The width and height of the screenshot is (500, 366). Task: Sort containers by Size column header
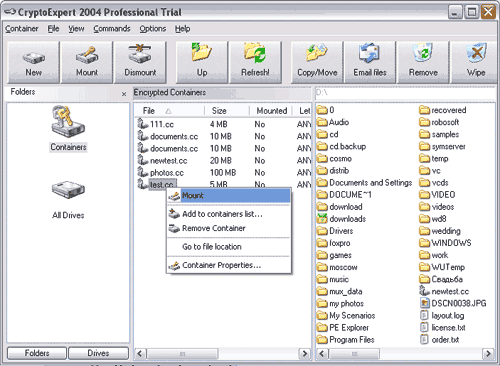pyautogui.click(x=227, y=111)
